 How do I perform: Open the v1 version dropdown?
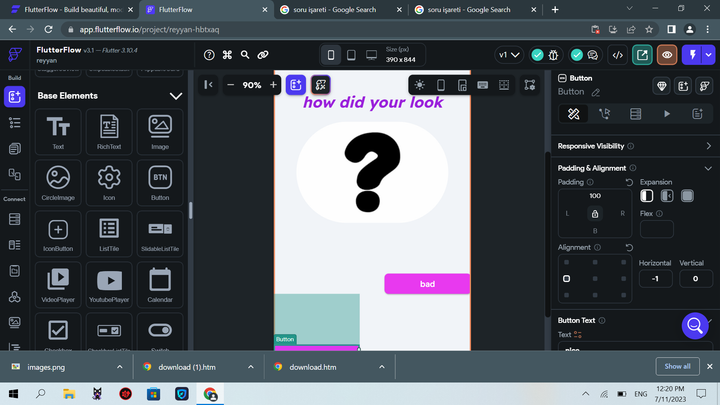(x=508, y=55)
